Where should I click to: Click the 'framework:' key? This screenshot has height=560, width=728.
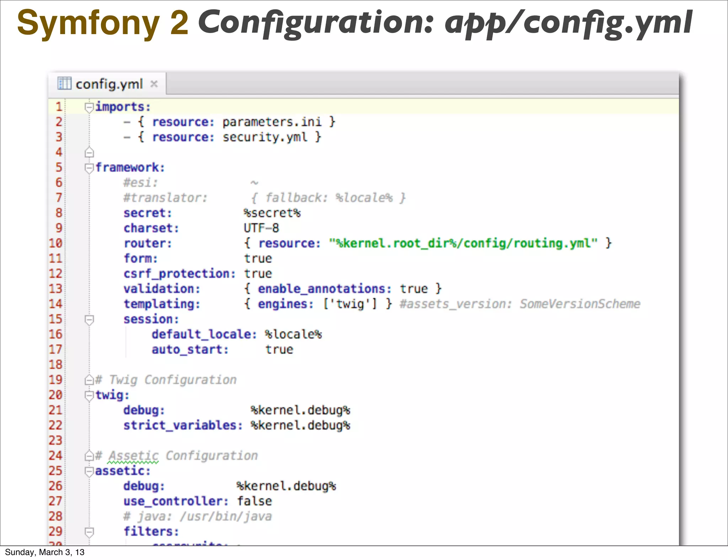[x=130, y=167]
